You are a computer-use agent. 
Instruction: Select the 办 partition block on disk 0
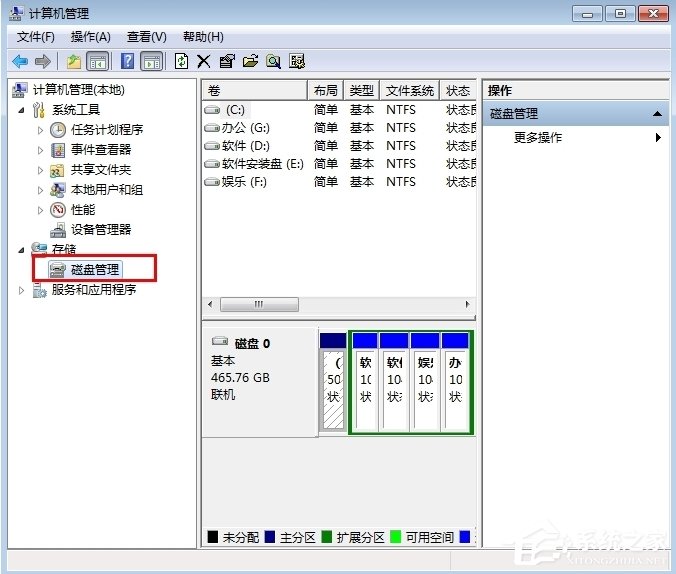(x=455, y=383)
